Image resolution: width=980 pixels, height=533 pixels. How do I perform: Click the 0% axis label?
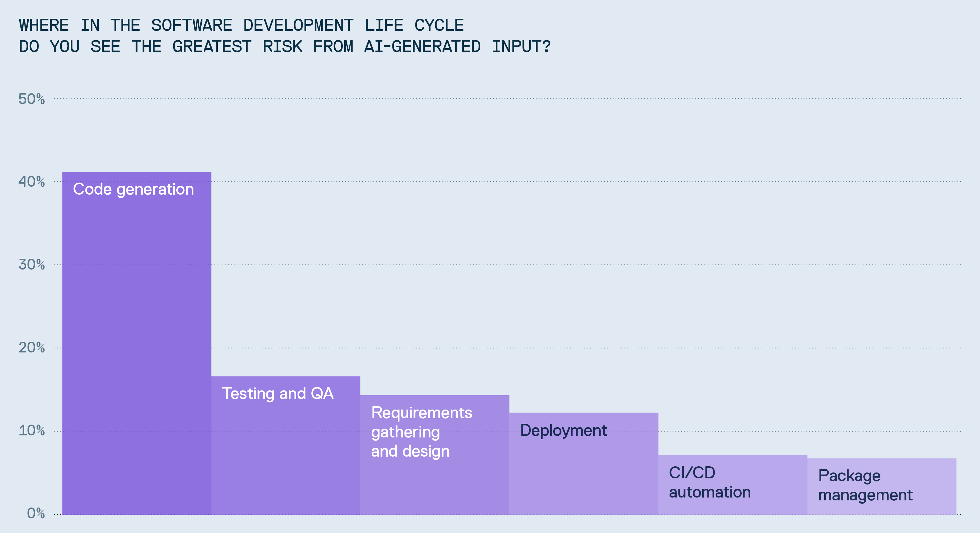36,513
